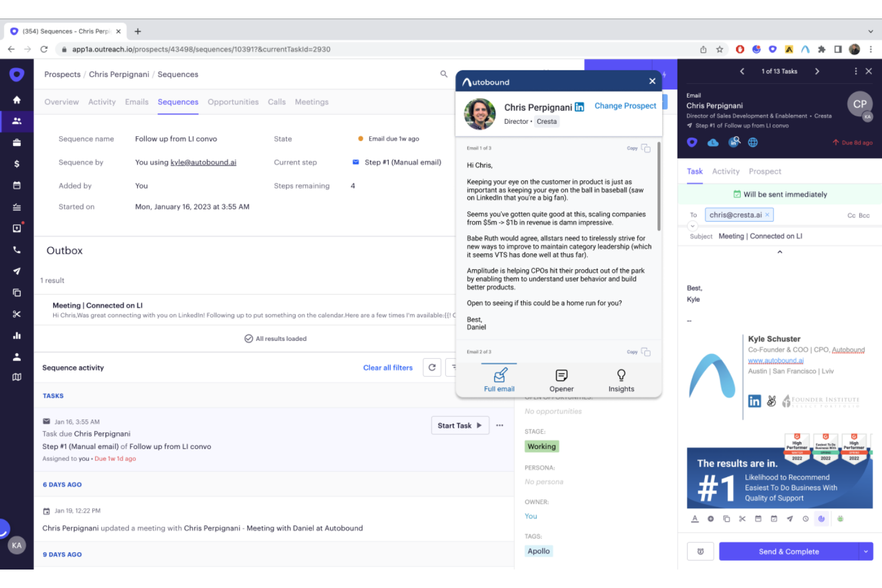
Task: Open the phone calls icon in sidebar
Action: point(17,250)
